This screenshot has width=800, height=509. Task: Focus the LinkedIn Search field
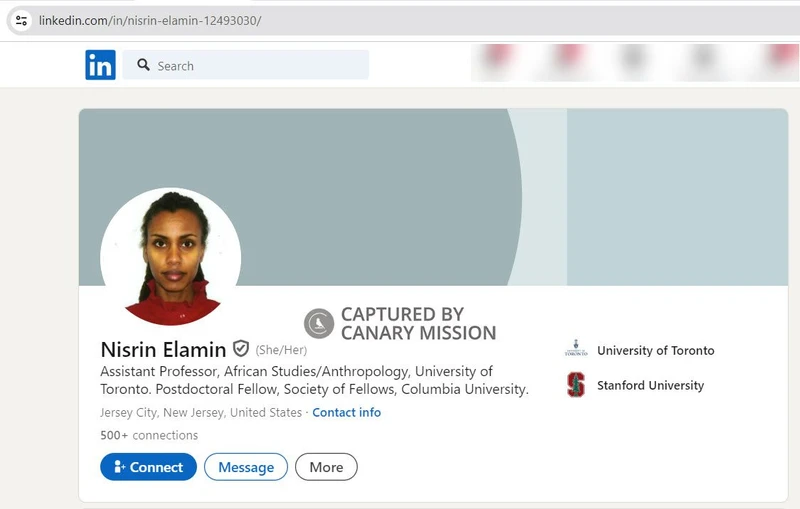(x=245, y=65)
